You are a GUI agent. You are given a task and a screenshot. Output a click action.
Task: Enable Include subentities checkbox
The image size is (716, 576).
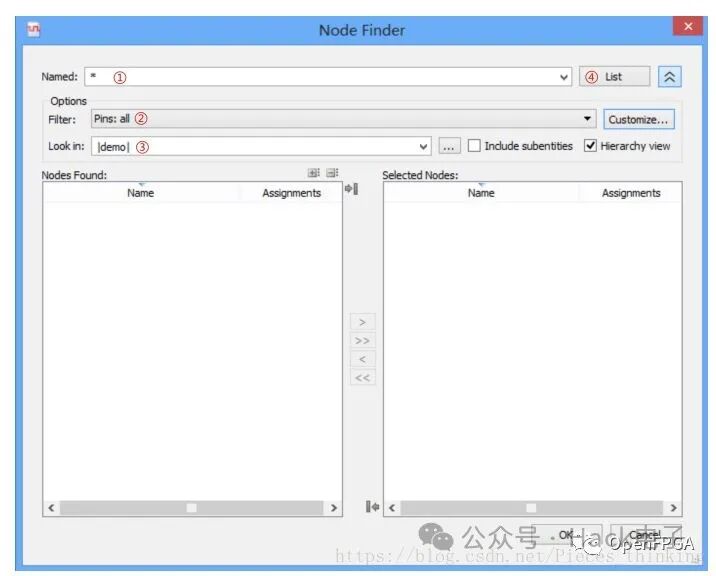pos(475,146)
